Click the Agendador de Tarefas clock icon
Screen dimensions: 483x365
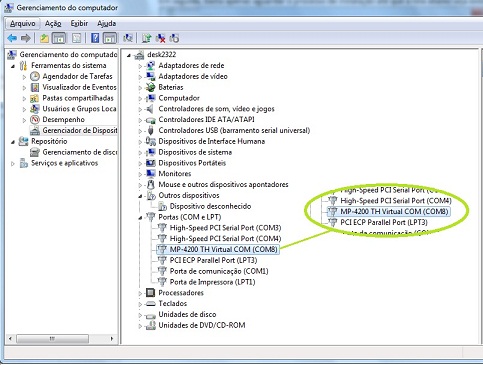click(35, 76)
